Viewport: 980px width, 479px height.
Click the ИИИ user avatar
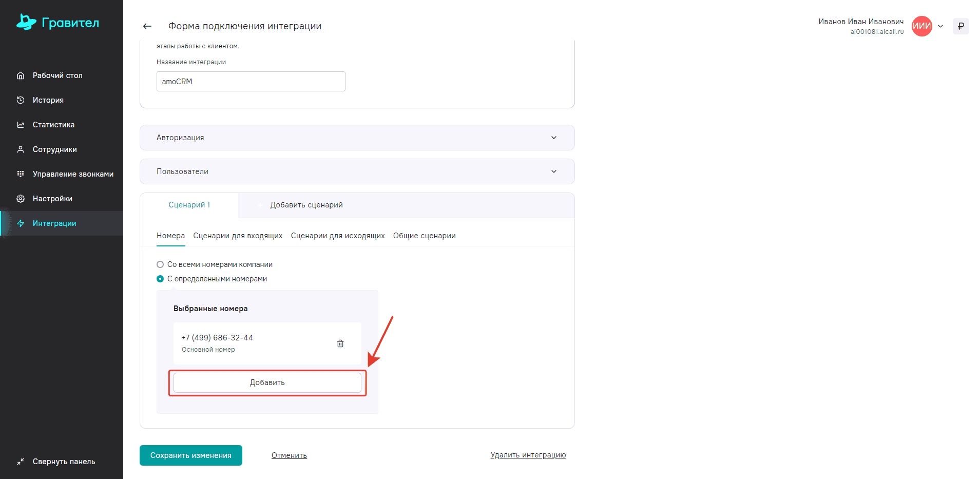click(x=921, y=26)
